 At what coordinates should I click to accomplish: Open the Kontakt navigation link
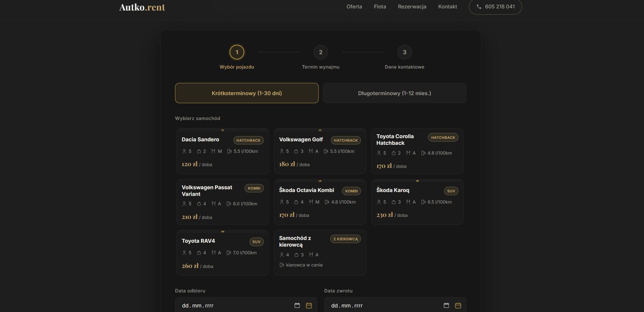coord(448,7)
